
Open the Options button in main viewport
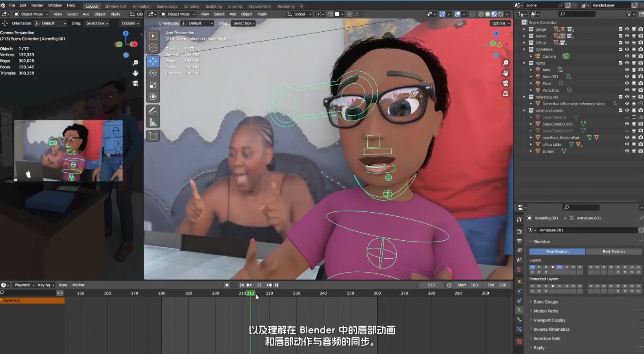click(x=500, y=23)
